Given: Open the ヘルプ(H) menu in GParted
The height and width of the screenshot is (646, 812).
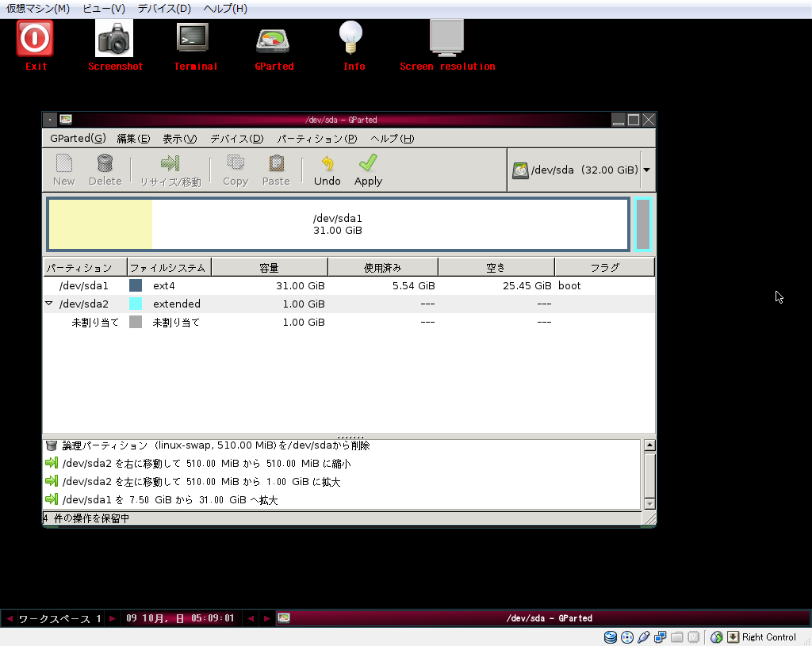Looking at the screenshot, I should click(x=392, y=138).
